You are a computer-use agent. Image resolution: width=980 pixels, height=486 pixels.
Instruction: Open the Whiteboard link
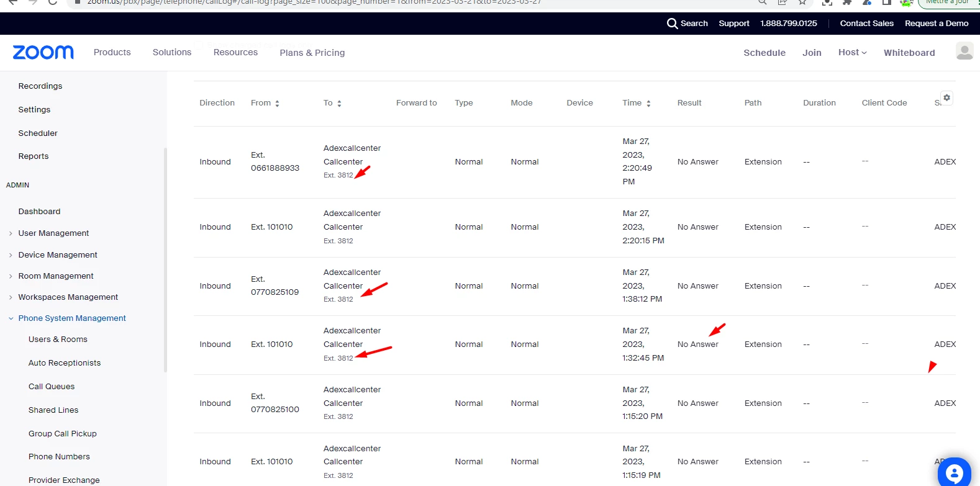click(909, 53)
